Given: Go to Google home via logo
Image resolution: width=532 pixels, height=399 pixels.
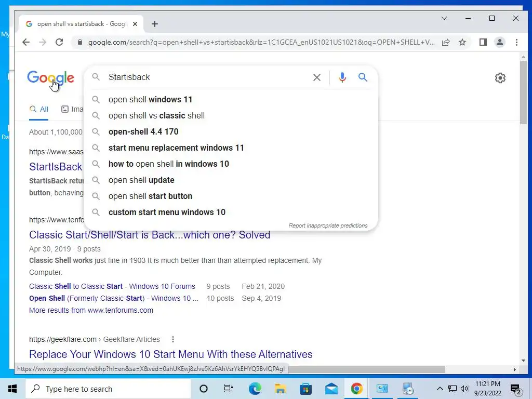Looking at the screenshot, I should (50, 79).
